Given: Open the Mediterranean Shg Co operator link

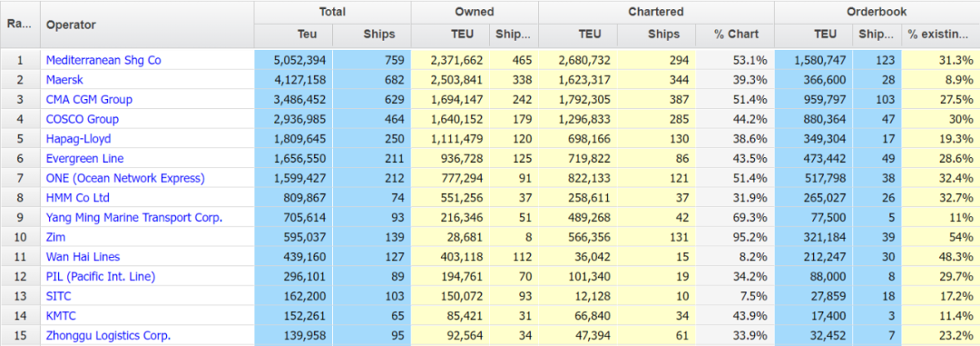Looking at the screenshot, I should (103, 60).
